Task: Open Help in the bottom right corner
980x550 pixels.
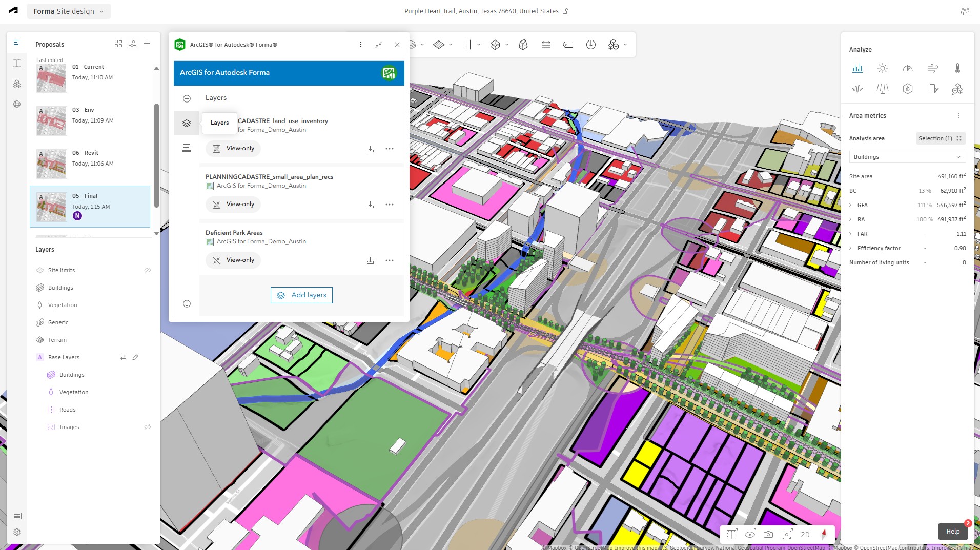Action: pos(952,532)
